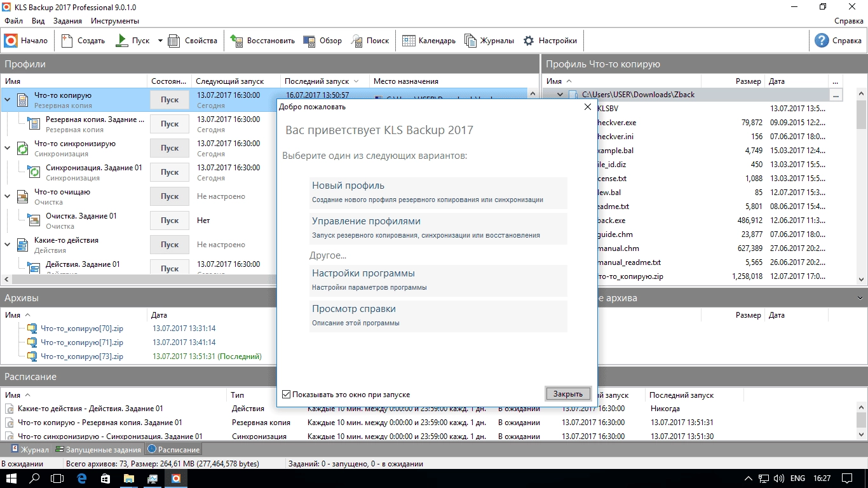Open File Explorer from the taskbar
868x488 pixels.
click(x=128, y=478)
